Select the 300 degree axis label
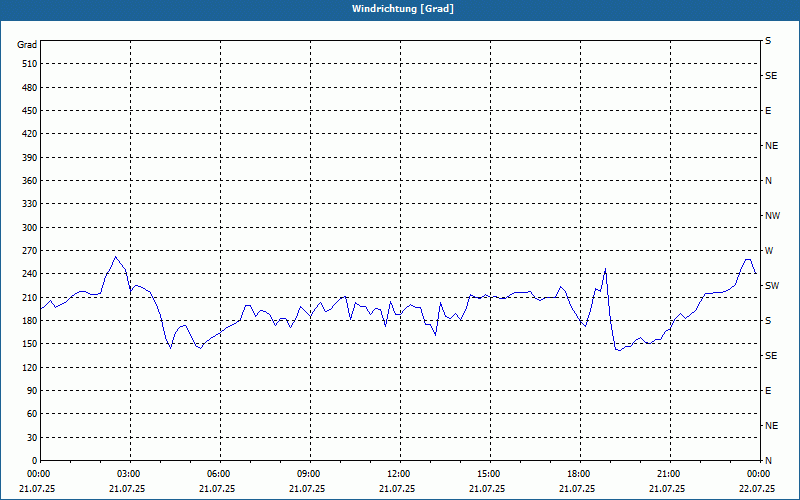 [30, 228]
